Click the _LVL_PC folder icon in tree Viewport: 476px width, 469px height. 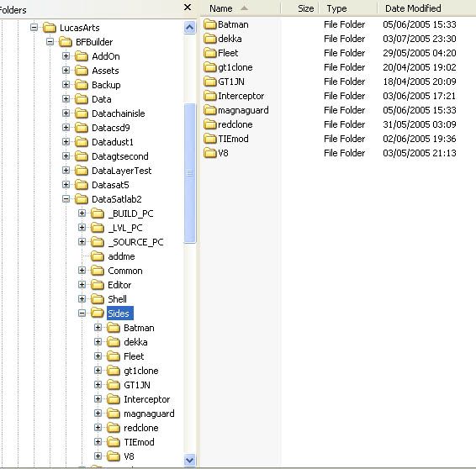[x=98, y=228]
